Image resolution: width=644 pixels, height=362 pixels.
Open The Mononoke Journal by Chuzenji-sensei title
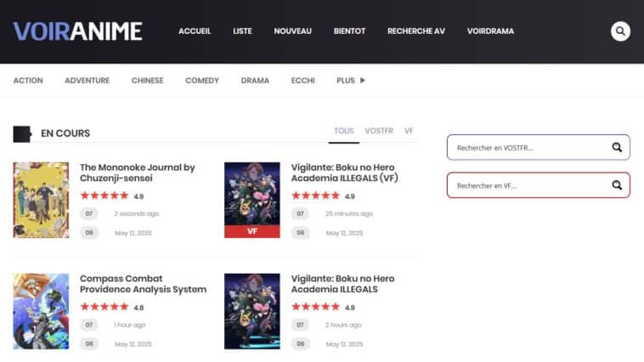click(138, 173)
